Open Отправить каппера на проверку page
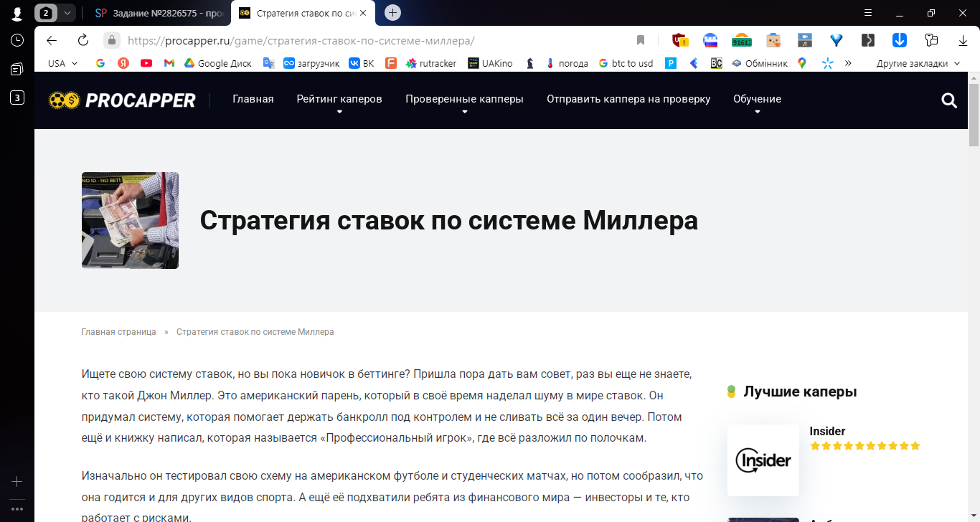 pos(628,99)
